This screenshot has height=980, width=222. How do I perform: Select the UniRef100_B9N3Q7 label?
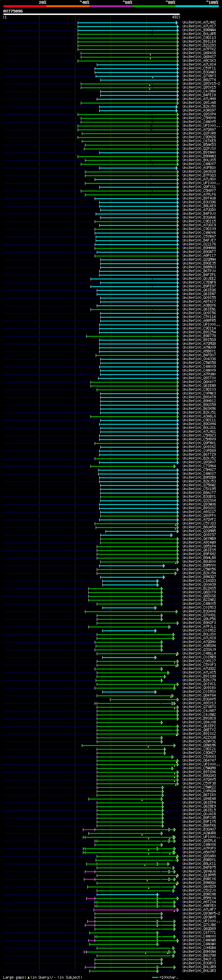click(x=199, y=577)
